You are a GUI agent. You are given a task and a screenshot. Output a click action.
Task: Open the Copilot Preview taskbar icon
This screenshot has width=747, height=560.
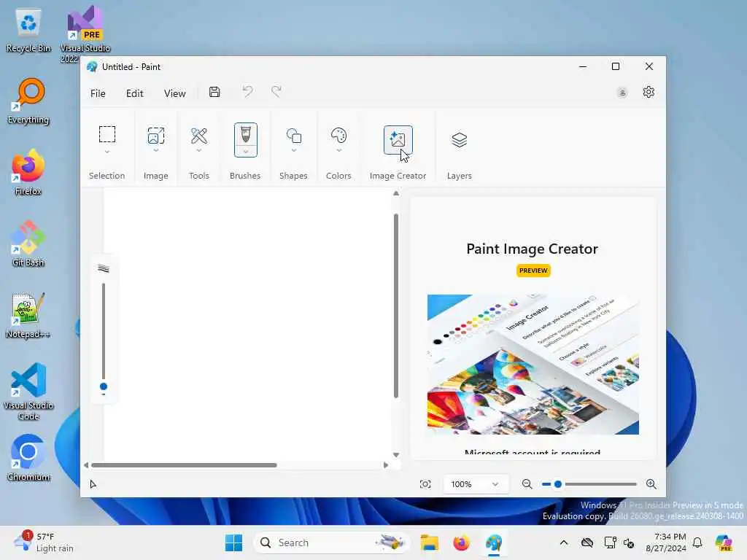724,542
